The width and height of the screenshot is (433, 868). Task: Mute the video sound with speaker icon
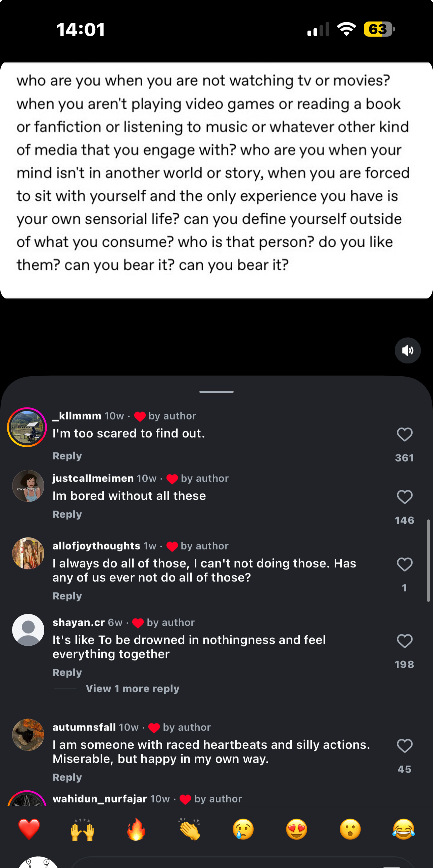407,350
